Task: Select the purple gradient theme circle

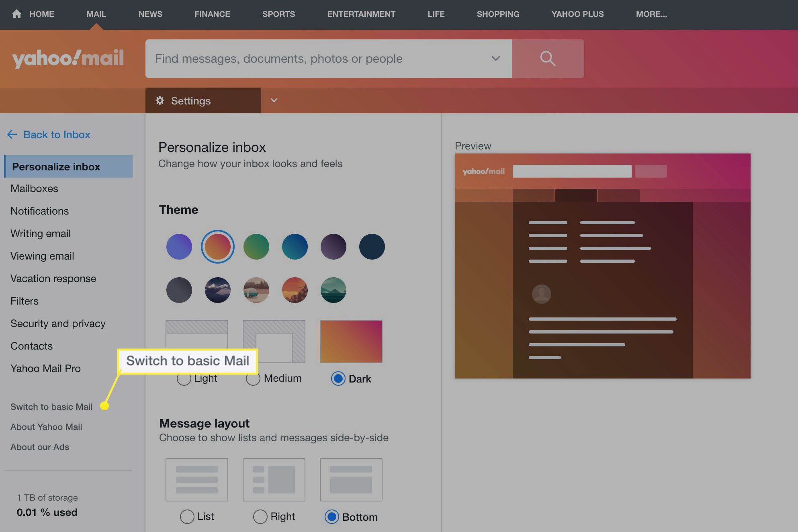Action: click(x=333, y=246)
